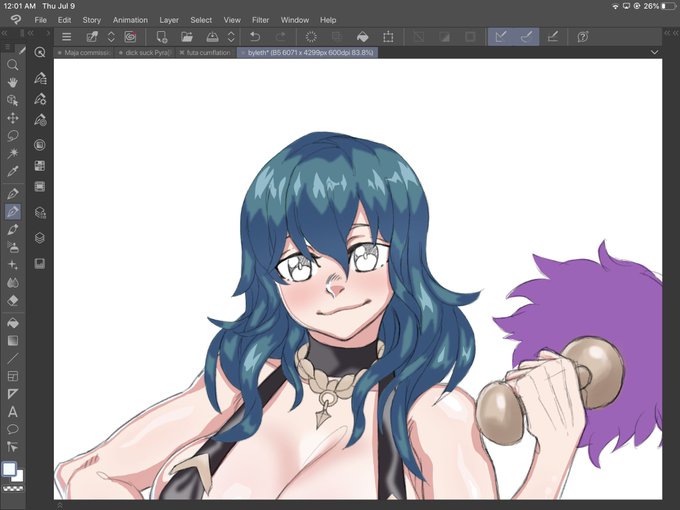The image size is (680, 510).
Task: Select the Balloon tool
Action: tap(13, 429)
